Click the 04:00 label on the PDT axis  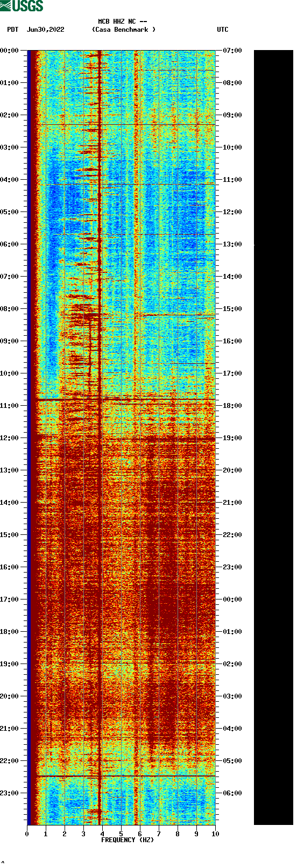(x=9, y=180)
